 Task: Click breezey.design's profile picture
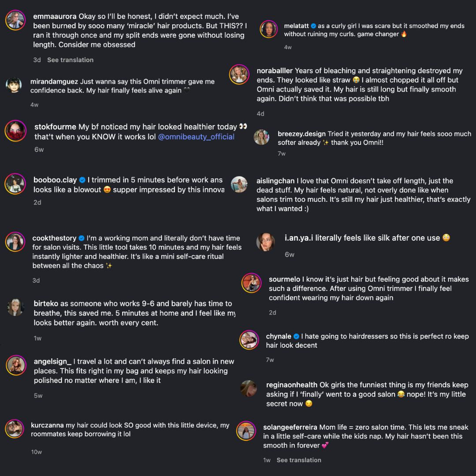click(262, 137)
